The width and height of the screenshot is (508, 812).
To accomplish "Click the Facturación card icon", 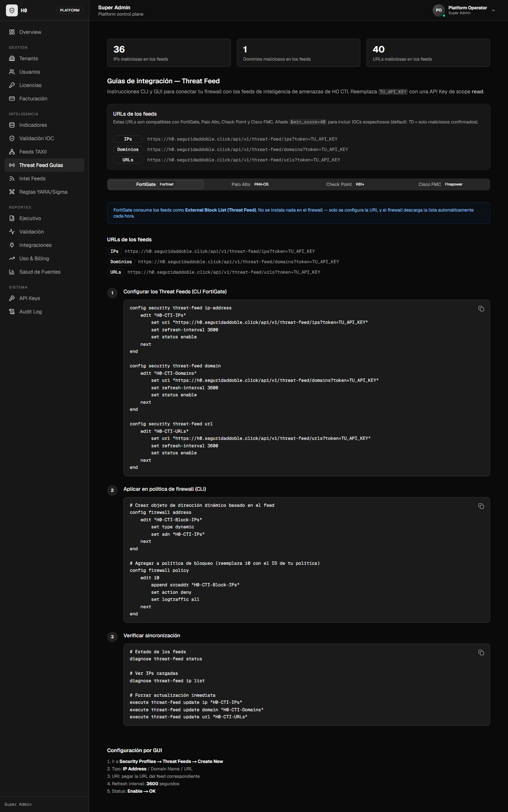I will click(12, 99).
